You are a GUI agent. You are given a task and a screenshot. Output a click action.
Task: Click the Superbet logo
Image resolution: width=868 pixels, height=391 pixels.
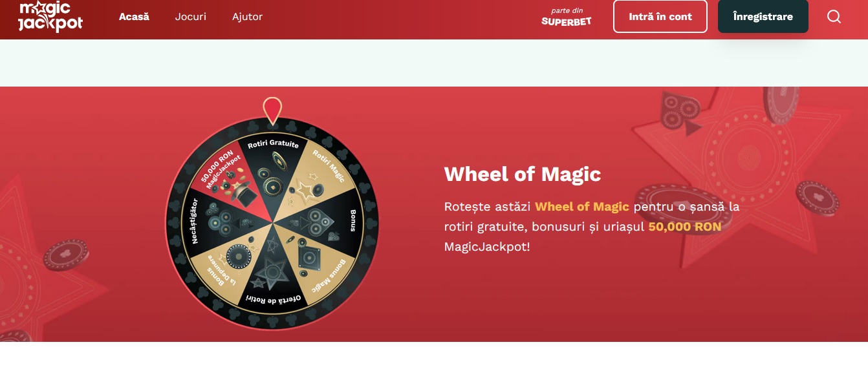pyautogui.click(x=566, y=17)
